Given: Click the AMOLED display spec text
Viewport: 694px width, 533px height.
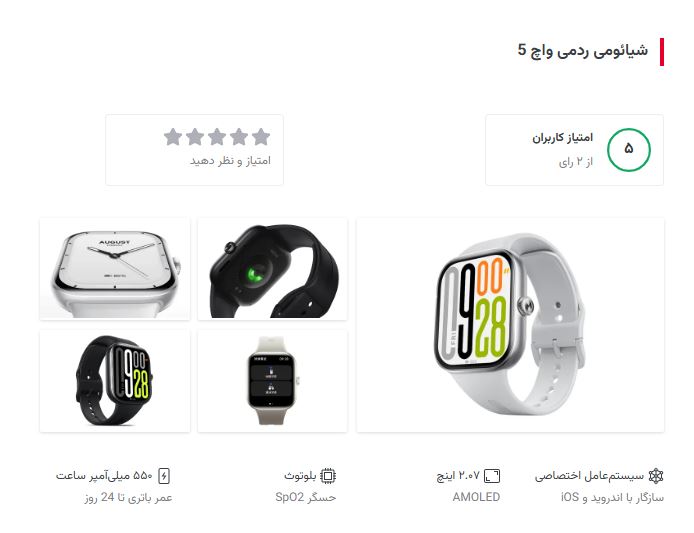Looking at the screenshot, I should pyautogui.click(x=476, y=498).
